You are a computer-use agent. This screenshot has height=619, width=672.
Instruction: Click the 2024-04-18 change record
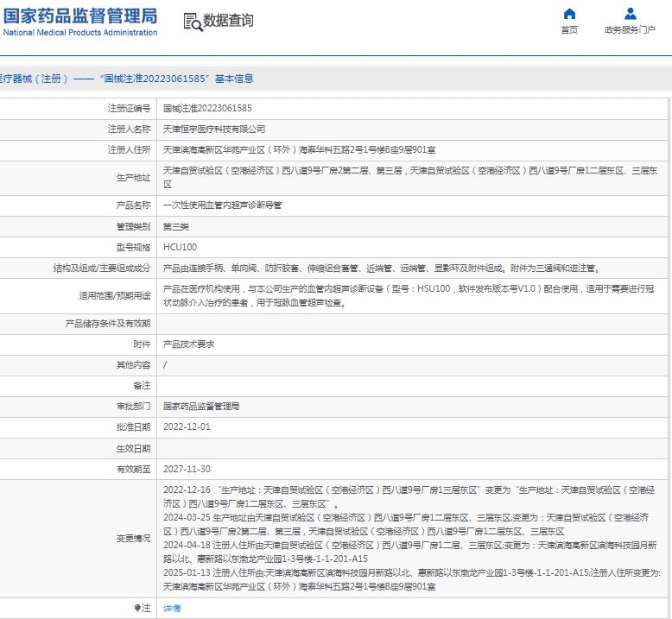point(410,552)
